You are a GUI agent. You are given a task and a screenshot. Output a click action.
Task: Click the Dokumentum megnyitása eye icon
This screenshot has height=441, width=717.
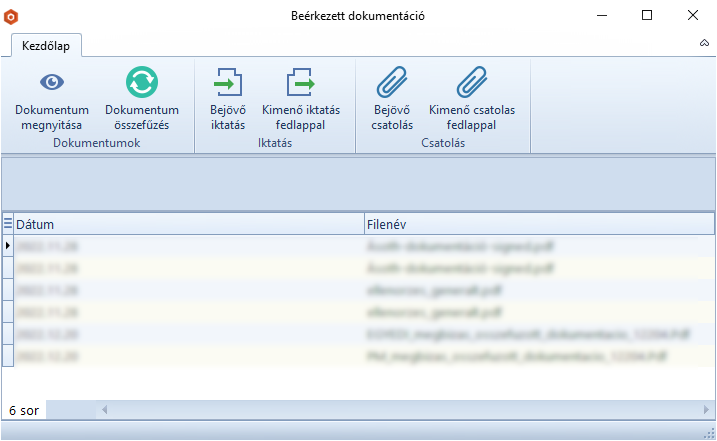pos(51,82)
